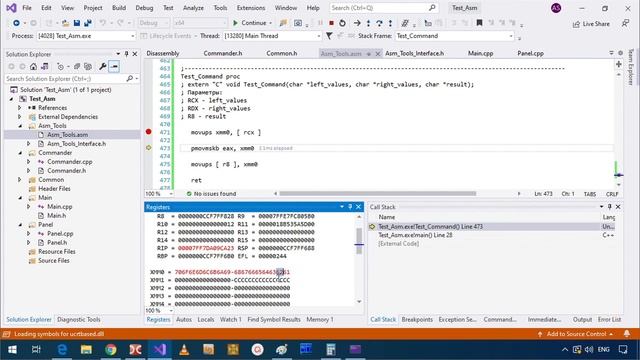Screen dimensions: 640x360
Task: Click the Continue button
Action: point(249,23)
